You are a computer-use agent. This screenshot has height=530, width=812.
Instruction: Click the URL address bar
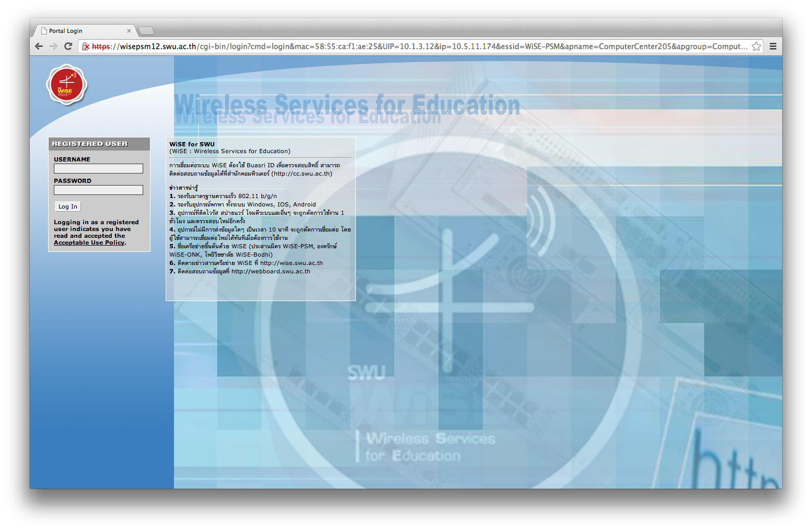tap(420, 46)
